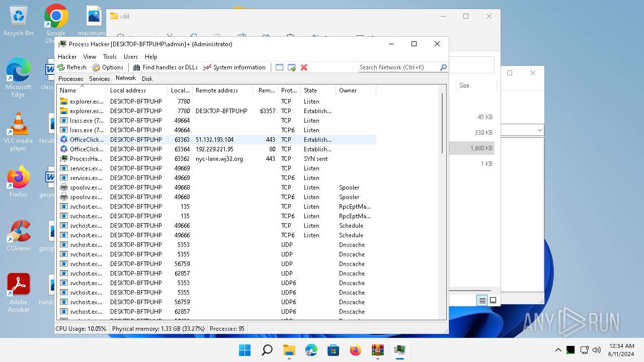Viewport: 644px width, 362px height.
Task: Click the Find window toolbar icon
Action: (x=279, y=67)
